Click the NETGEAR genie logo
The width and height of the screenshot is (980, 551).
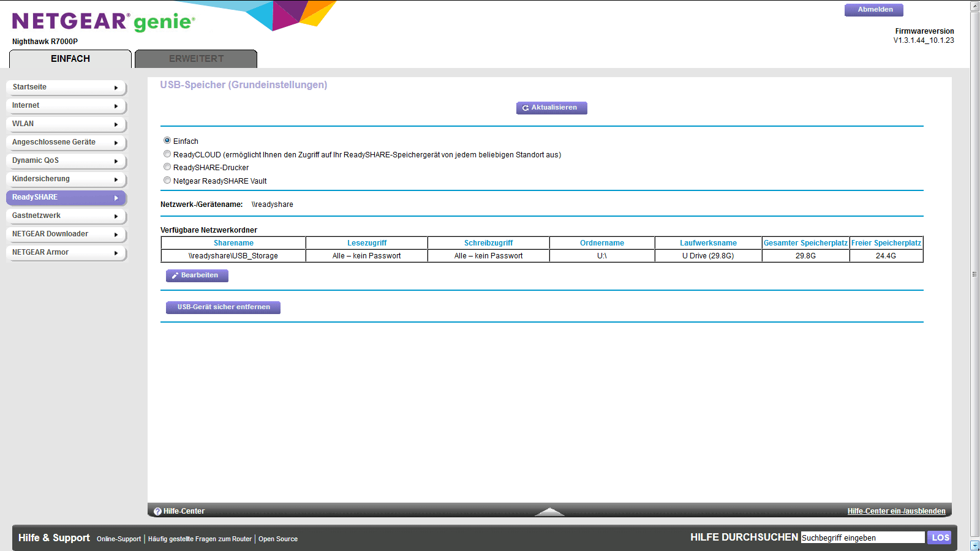coord(104,21)
